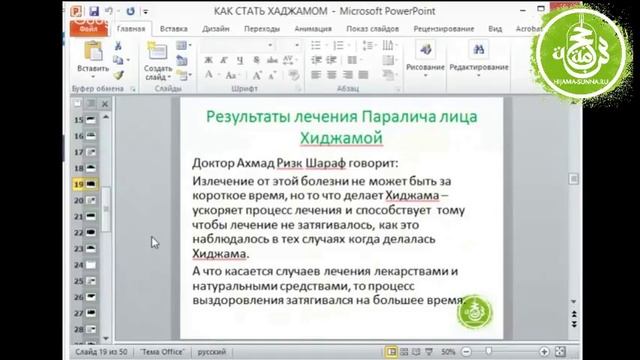Center the text in paragraph group
This screenshot has width=640, height=360.
331,75
